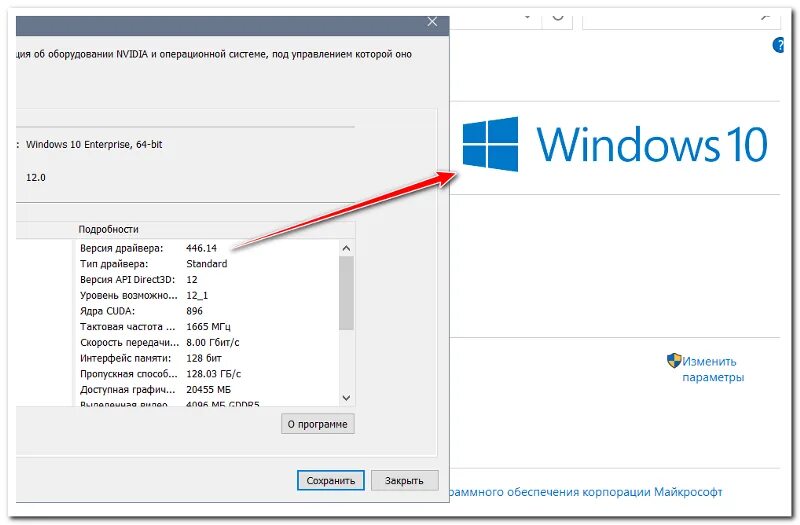Click the help question mark icon

pos(778,45)
